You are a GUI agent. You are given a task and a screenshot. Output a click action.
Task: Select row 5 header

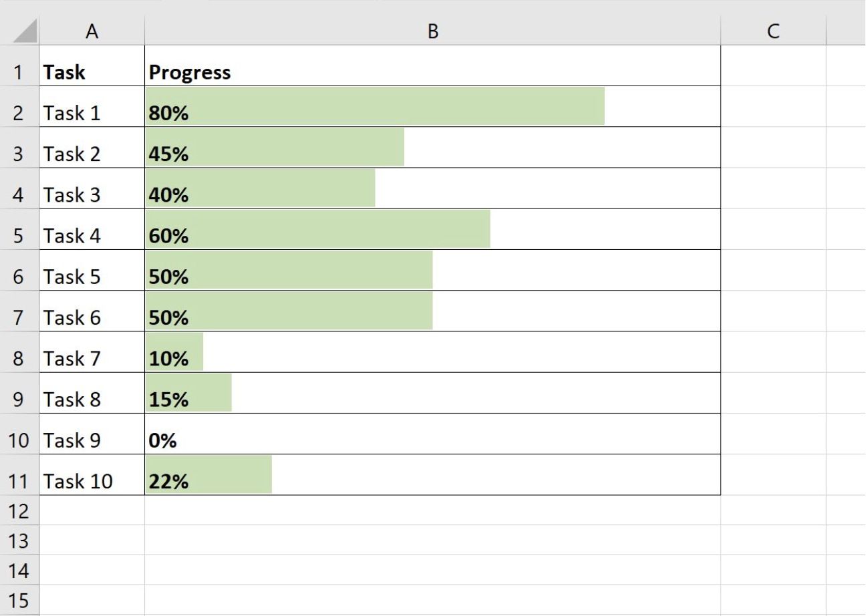point(19,236)
